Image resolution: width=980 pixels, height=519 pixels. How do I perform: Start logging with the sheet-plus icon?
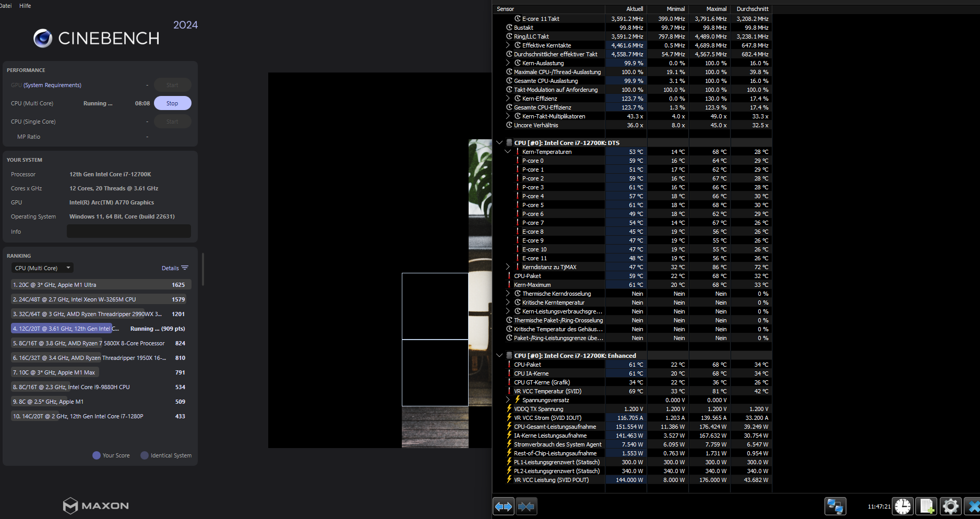click(927, 506)
